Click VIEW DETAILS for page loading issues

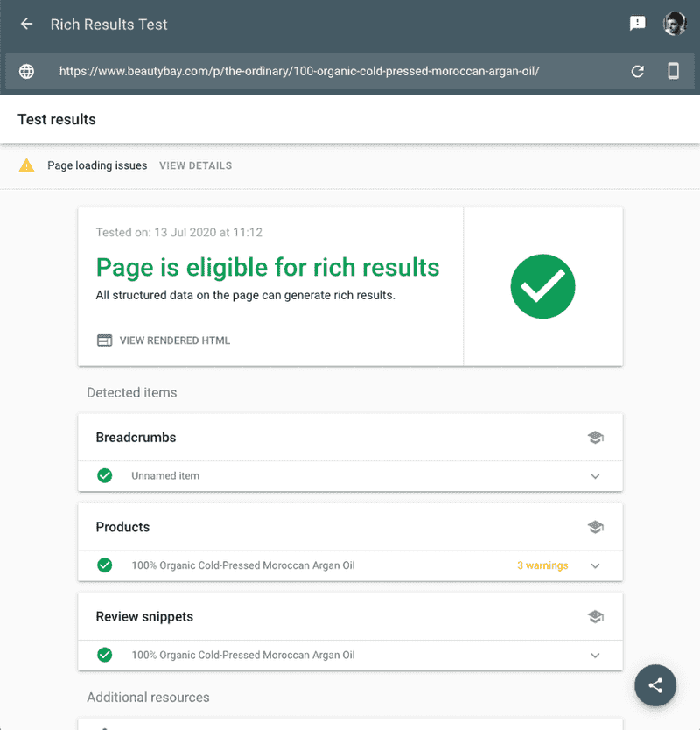tap(195, 165)
